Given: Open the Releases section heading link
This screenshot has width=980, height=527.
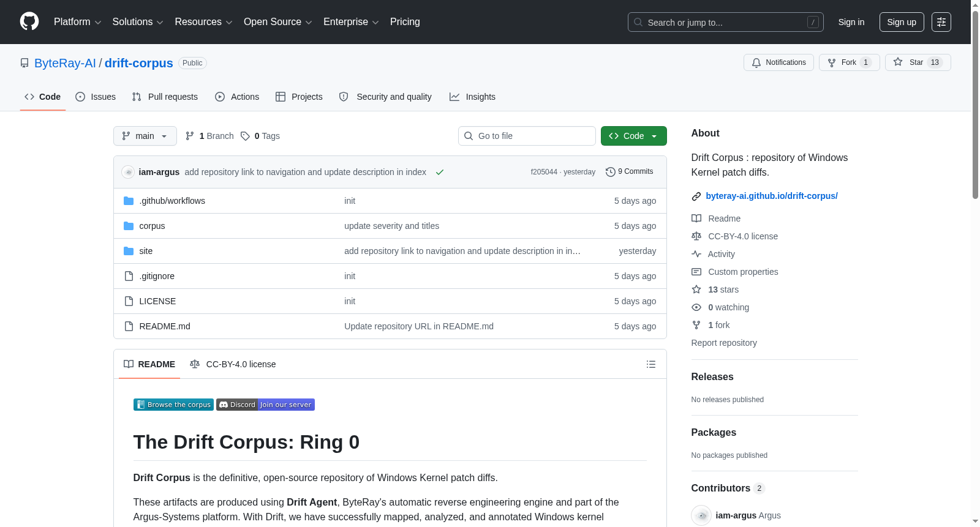Looking at the screenshot, I should coord(712,377).
